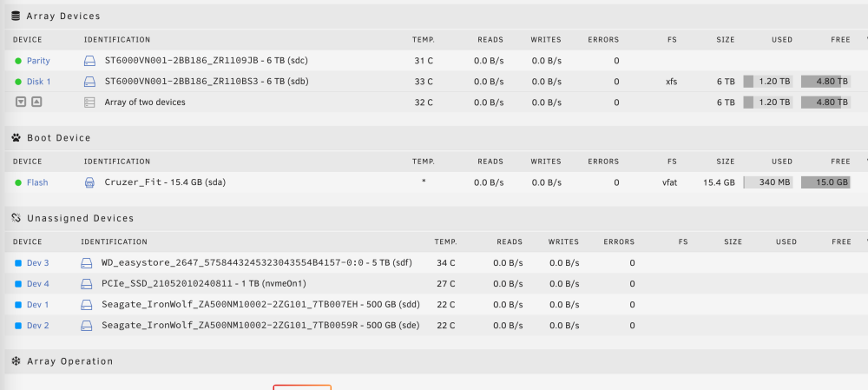Click the Array Devices database icon
This screenshot has height=390, width=868.
click(x=16, y=16)
